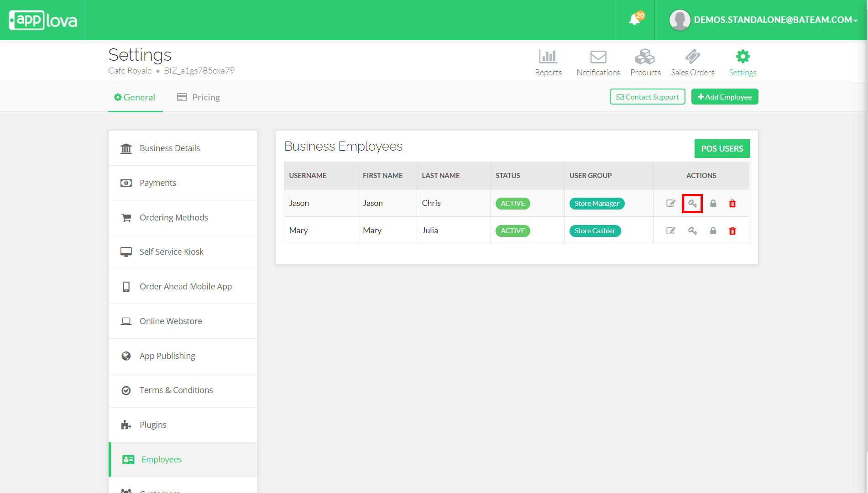Open the Reports section

click(548, 63)
